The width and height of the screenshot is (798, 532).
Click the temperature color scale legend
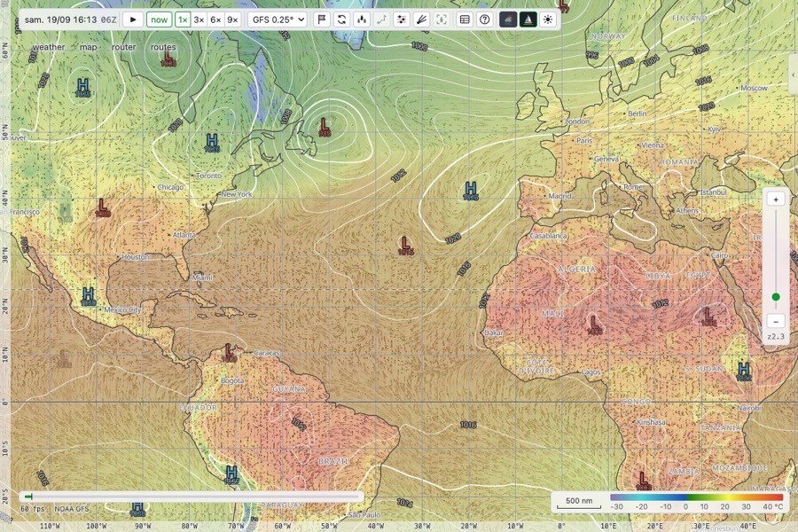697,501
